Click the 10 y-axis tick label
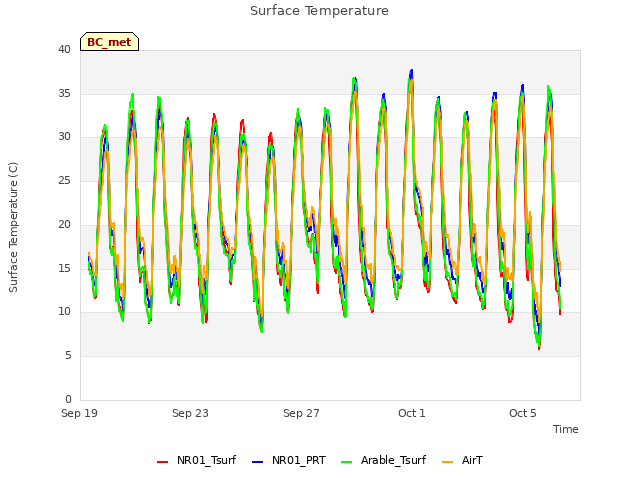Image resolution: width=640 pixels, height=480 pixels. coord(64,312)
